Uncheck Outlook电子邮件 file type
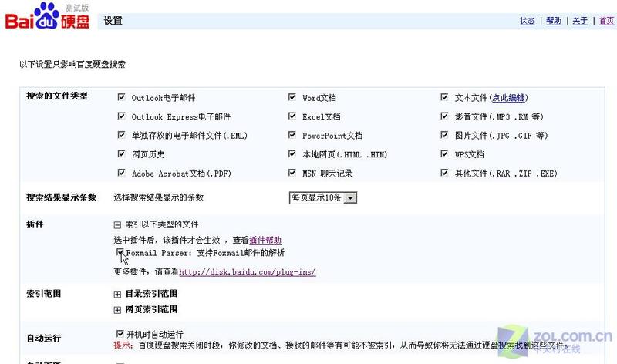The height and width of the screenshot is (364, 617). pyautogui.click(x=122, y=97)
